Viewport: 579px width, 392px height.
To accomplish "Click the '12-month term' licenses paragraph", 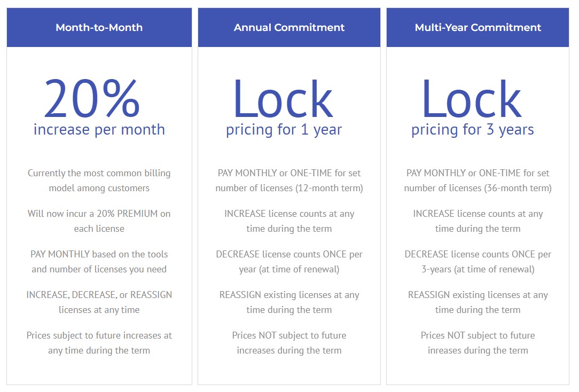I will [x=289, y=181].
